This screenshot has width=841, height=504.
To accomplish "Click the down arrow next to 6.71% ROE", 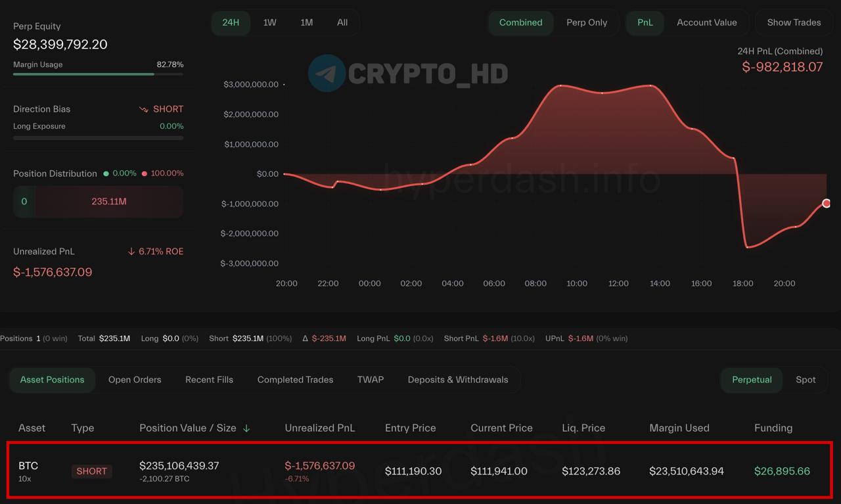I will click(x=131, y=252).
